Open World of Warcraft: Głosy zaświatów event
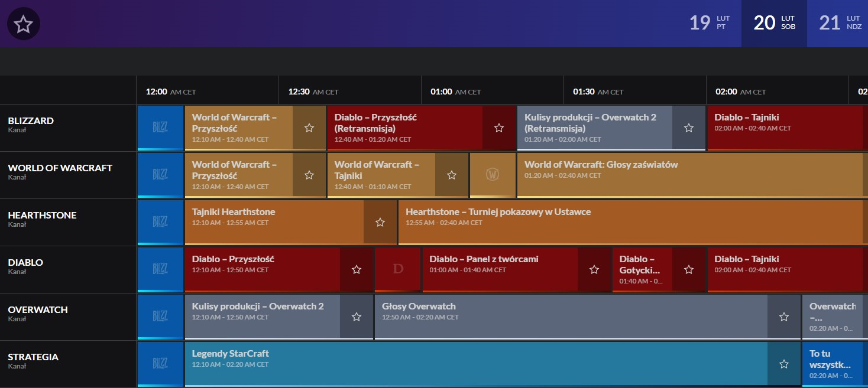 (x=601, y=165)
